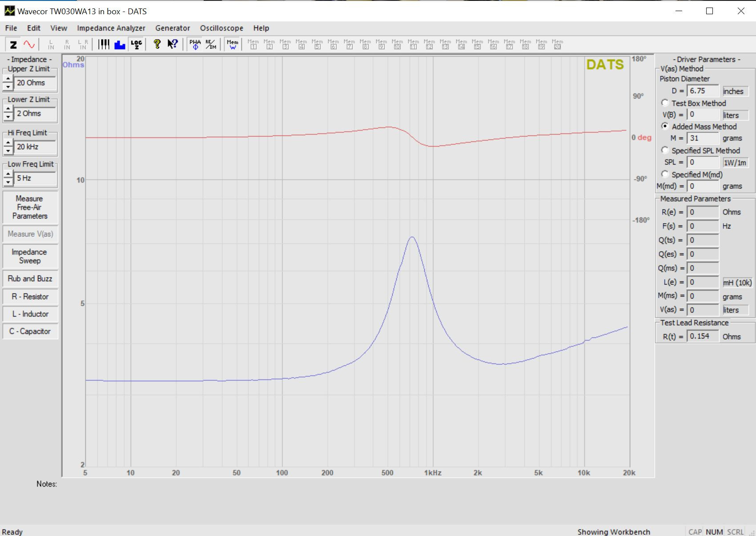Click the PHA phase display icon

[x=195, y=44]
